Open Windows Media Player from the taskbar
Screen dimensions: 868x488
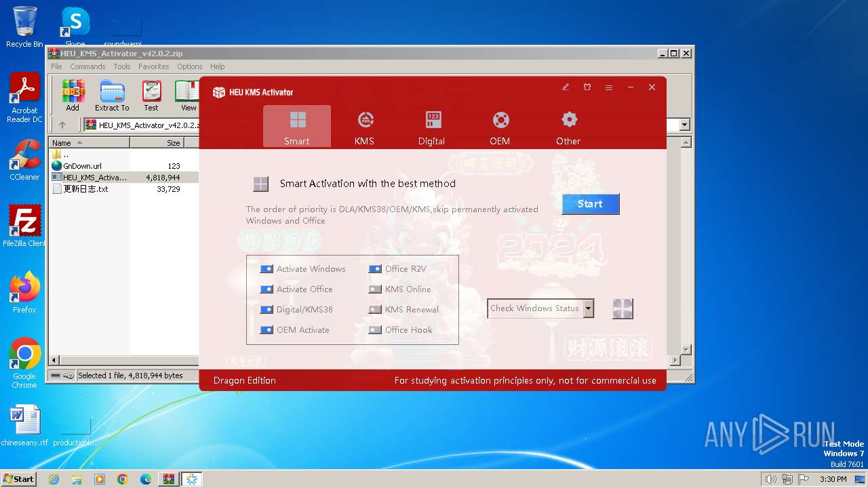(x=100, y=479)
